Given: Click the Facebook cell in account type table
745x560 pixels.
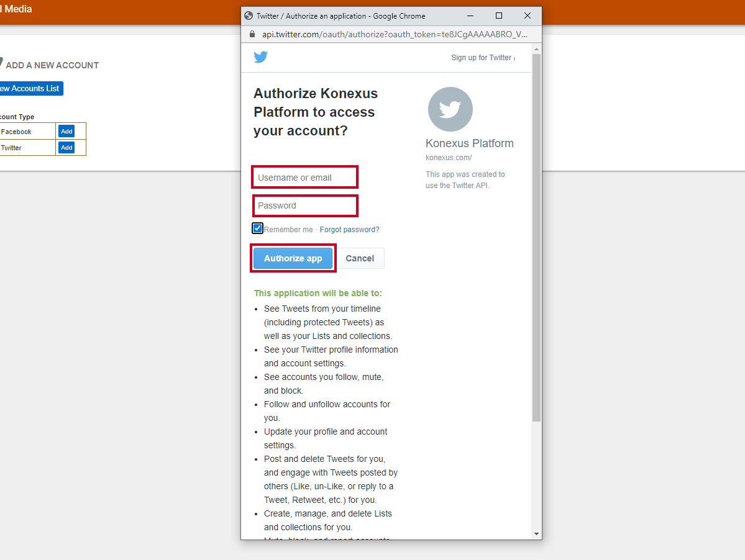Looking at the screenshot, I should 27,132.
